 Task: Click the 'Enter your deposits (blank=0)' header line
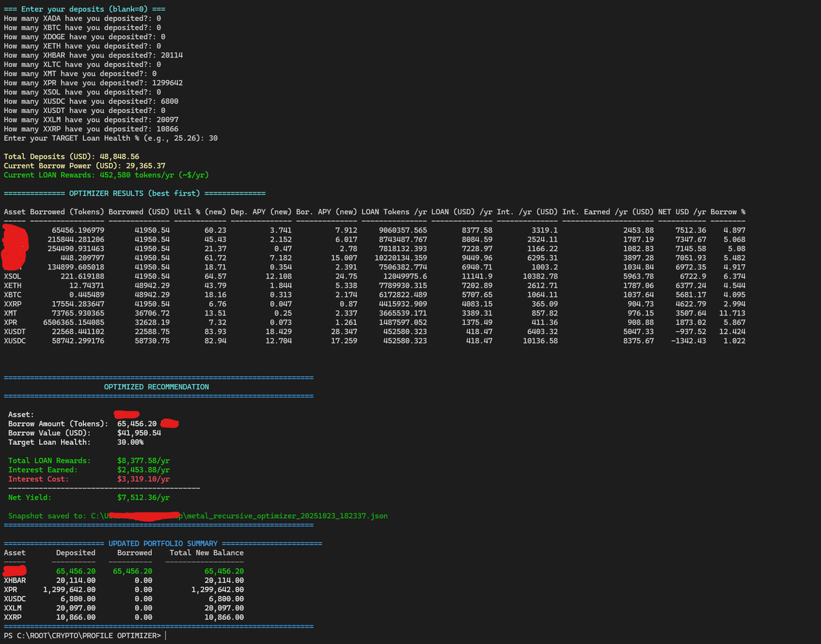[x=83, y=9]
